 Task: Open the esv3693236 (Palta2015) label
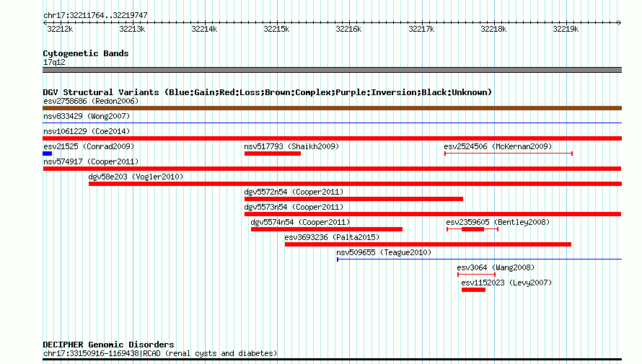[332, 237]
